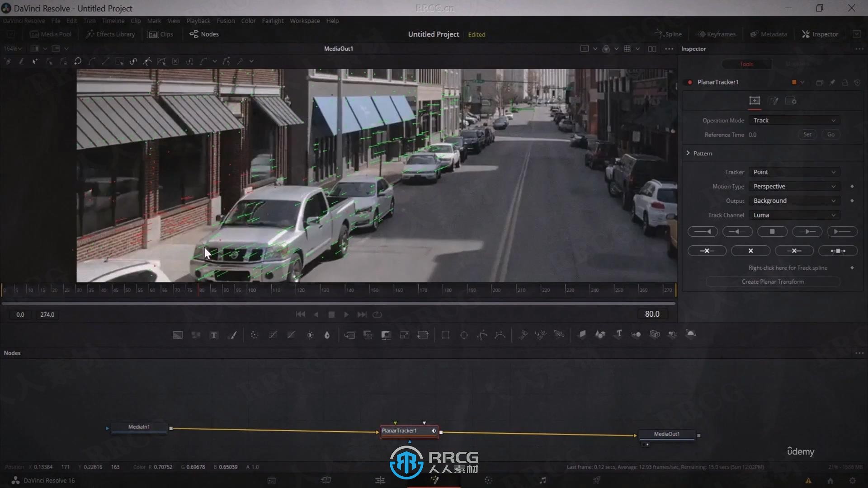Image resolution: width=868 pixels, height=488 pixels.
Task: Toggle the Media Pool panel
Action: pyautogui.click(x=51, y=34)
